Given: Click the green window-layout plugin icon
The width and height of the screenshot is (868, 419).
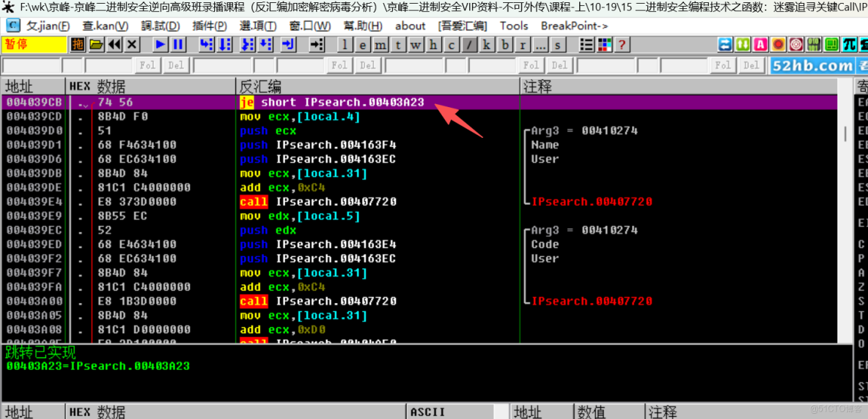Looking at the screenshot, I should pos(831,45).
